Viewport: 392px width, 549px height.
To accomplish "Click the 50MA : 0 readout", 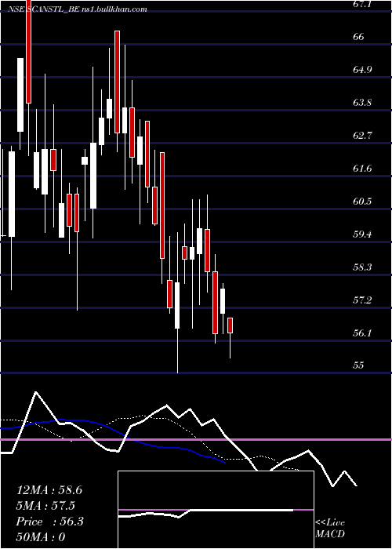I will tap(41, 537).
